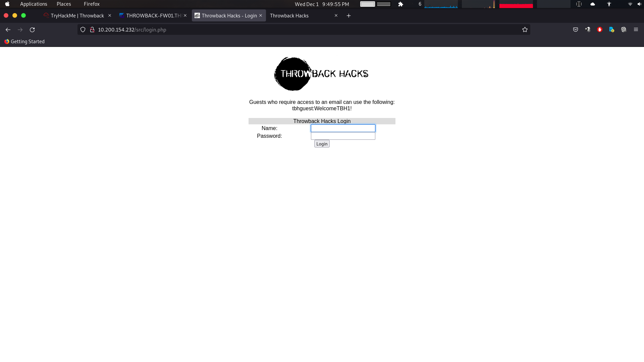644x362 pixels.
Task: Click the shield tracking protection icon
Action: [83, 30]
